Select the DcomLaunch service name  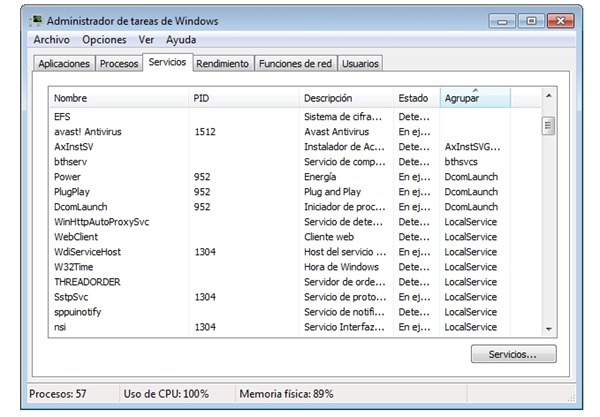click(x=81, y=207)
